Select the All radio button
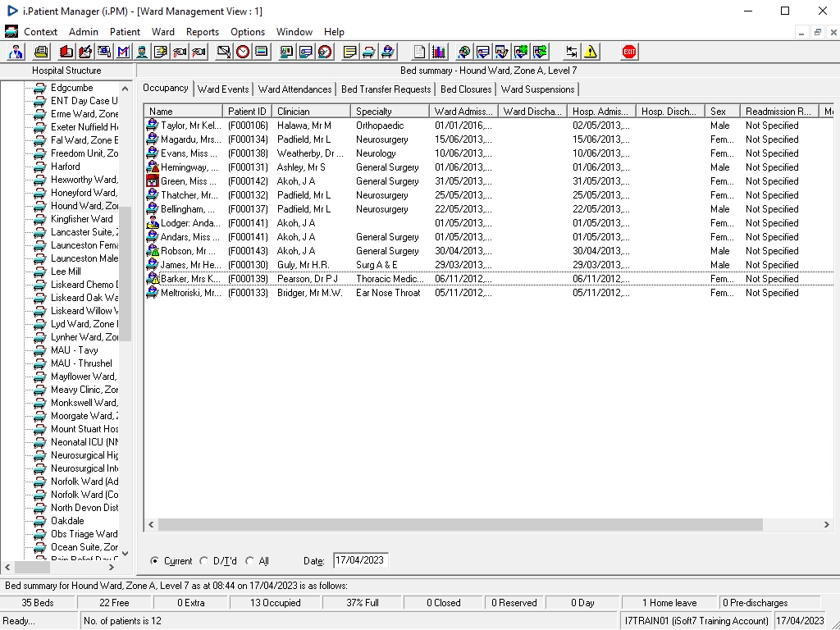The width and height of the screenshot is (840, 630). tap(249, 561)
